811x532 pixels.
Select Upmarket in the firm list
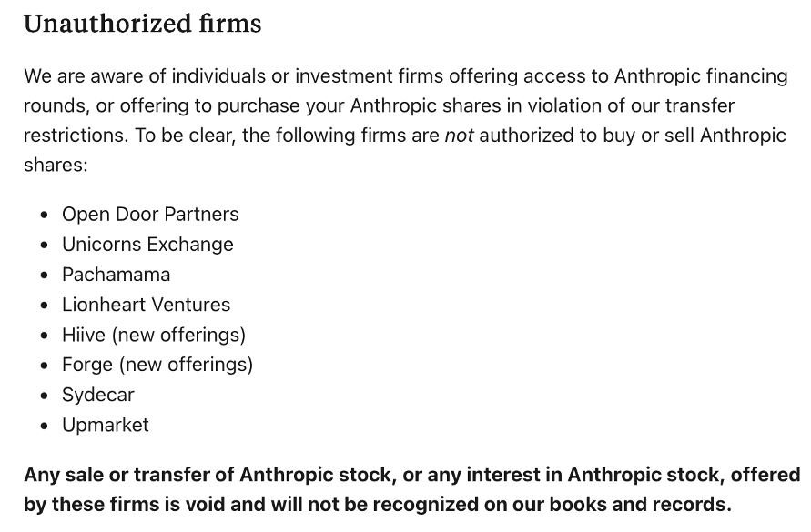tap(106, 425)
